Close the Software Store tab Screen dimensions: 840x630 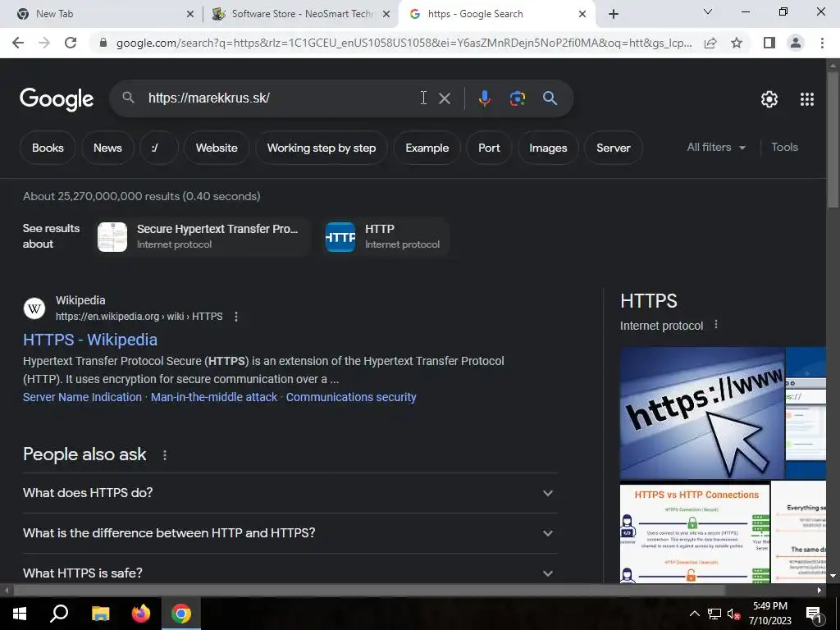(386, 14)
